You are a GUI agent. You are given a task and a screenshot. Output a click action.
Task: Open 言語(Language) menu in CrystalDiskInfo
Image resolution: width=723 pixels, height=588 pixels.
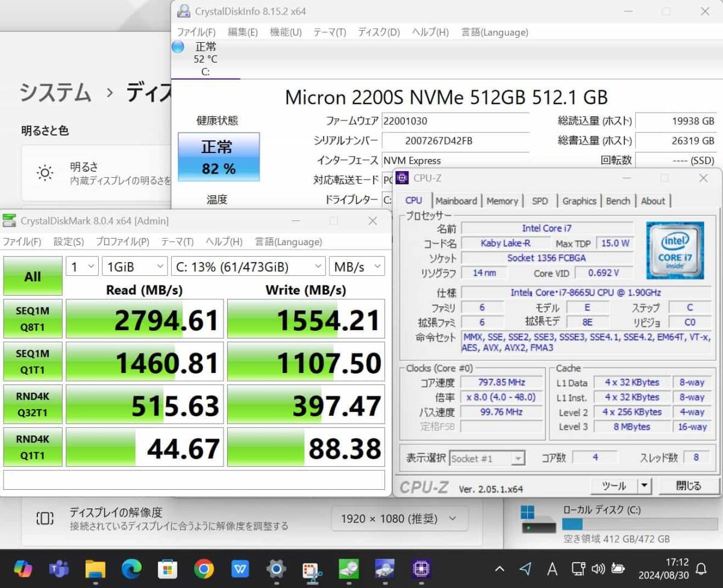(495, 32)
